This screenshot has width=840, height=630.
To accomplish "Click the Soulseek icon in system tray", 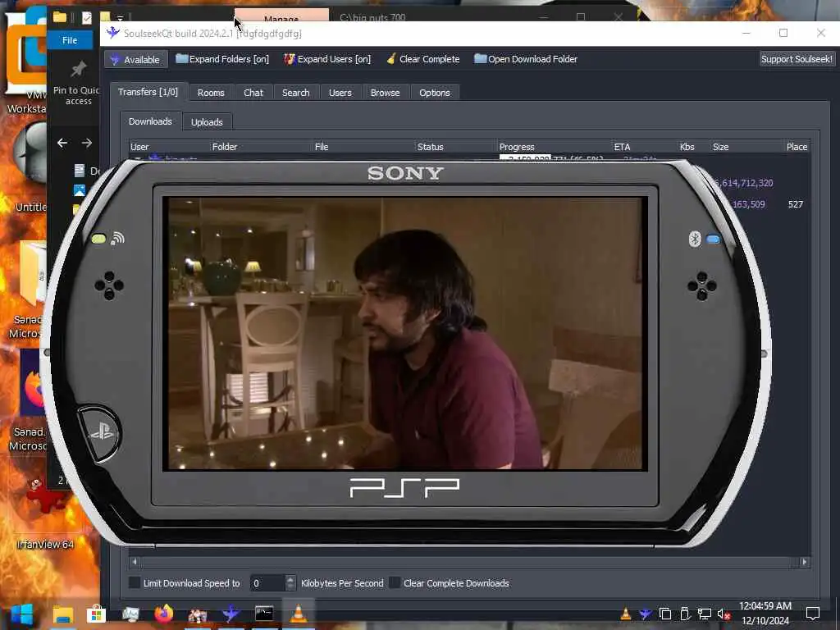I will [x=645, y=614].
